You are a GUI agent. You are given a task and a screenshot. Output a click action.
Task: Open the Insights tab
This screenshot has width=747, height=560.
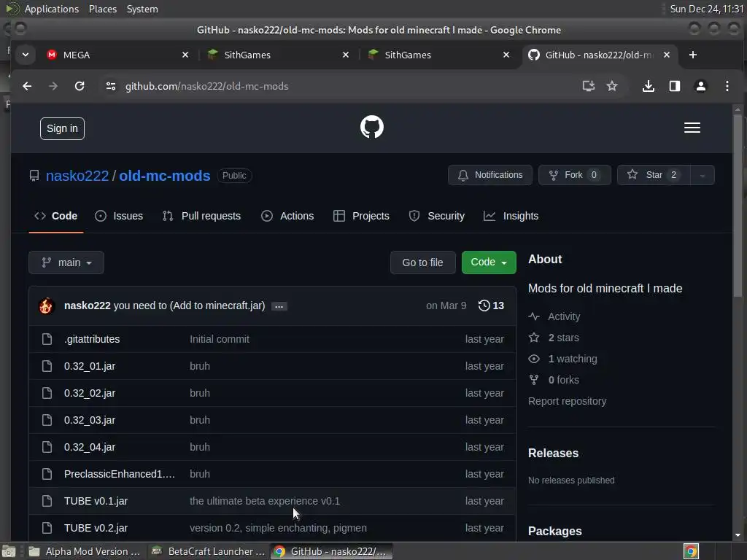pyautogui.click(x=511, y=216)
